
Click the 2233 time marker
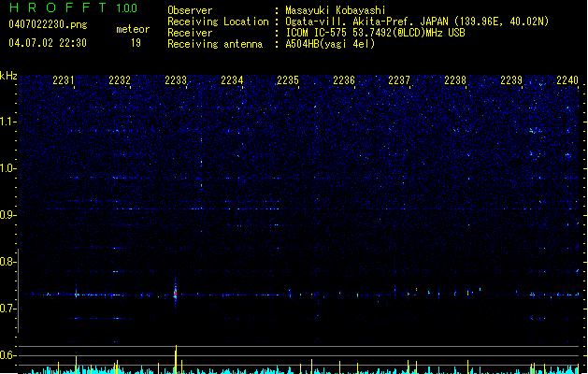(x=176, y=80)
